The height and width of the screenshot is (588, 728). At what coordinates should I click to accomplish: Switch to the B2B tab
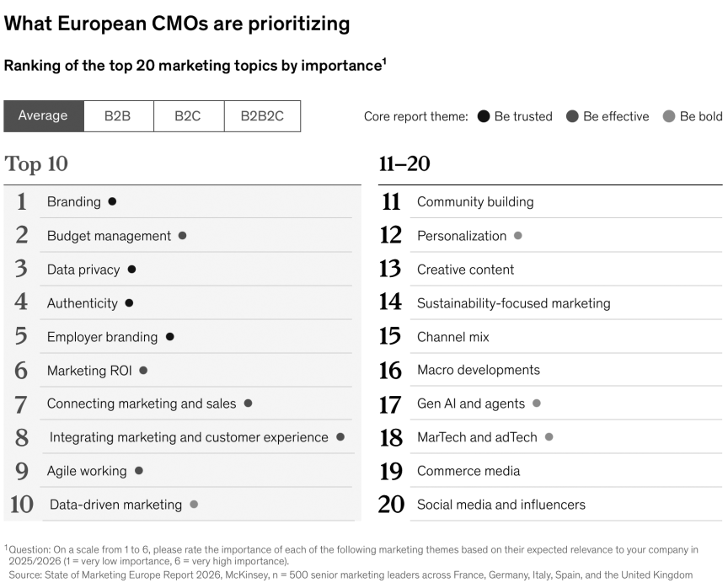[118, 116]
